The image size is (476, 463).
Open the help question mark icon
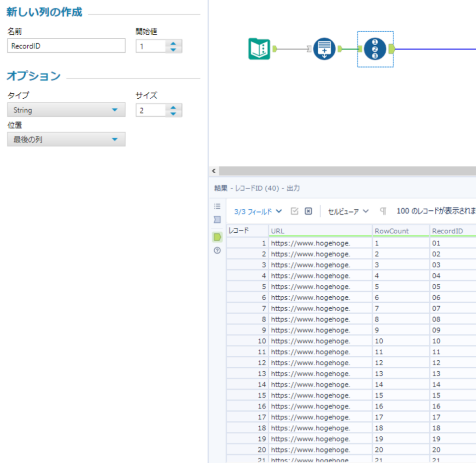tap(217, 251)
